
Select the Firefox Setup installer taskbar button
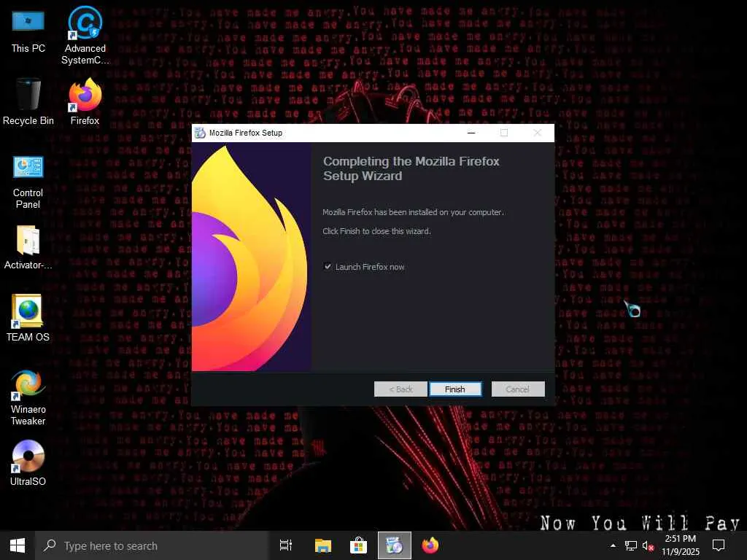[395, 545]
